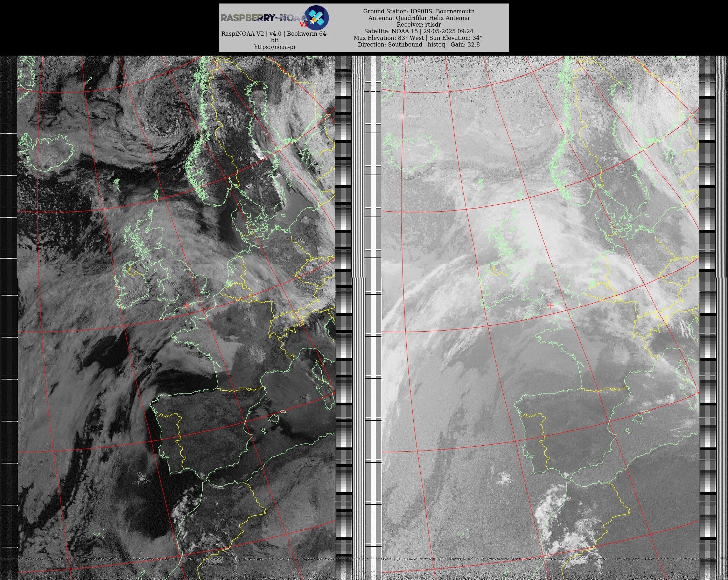Viewport: 728px width, 580px height.
Task: Select the 'Direction: Southbound | histeq | Gain: 32.8' line
Action: 419,44
